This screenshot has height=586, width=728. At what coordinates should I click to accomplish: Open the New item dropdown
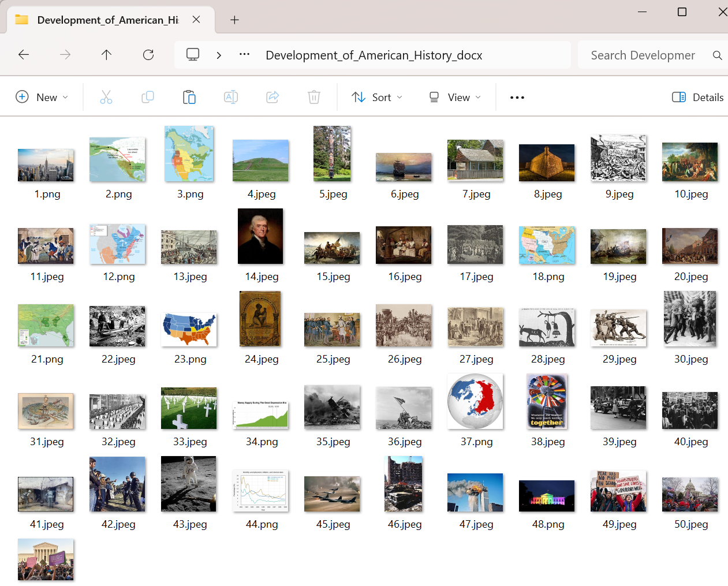(x=42, y=97)
